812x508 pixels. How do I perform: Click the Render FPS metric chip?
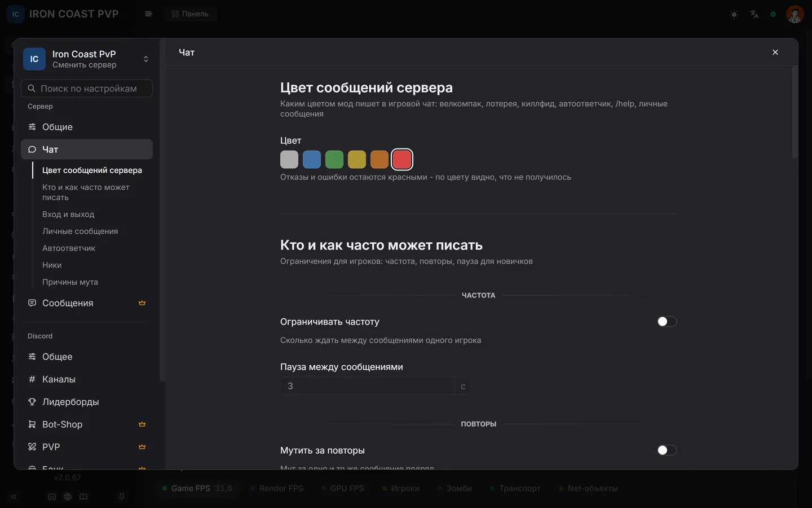[277, 488]
